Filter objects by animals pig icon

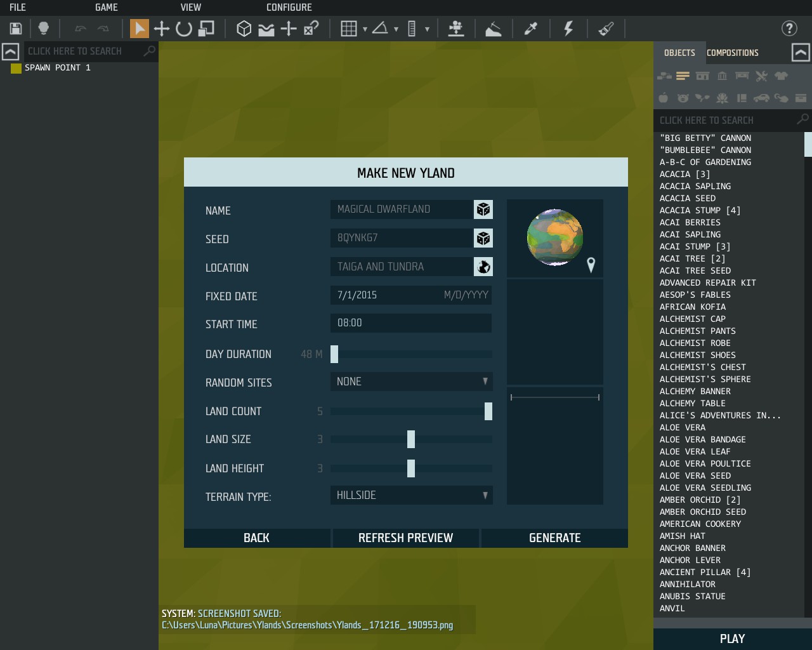pyautogui.click(x=683, y=98)
